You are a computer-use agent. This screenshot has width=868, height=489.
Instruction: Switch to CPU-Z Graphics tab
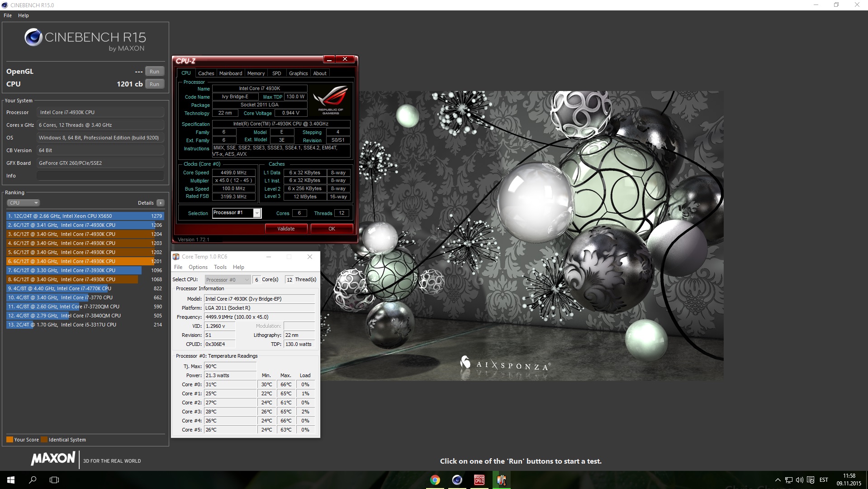point(298,73)
